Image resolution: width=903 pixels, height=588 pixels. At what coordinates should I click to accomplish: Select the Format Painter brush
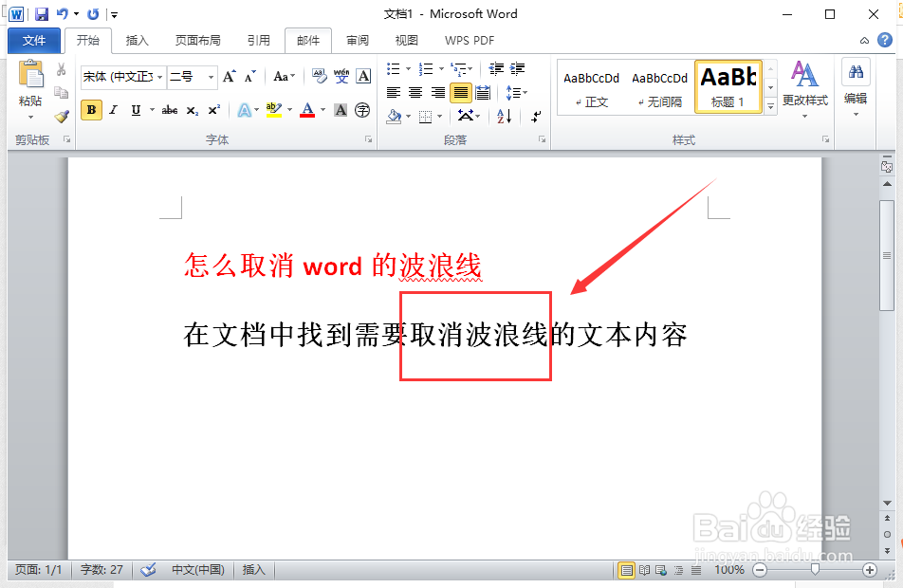coord(61,117)
